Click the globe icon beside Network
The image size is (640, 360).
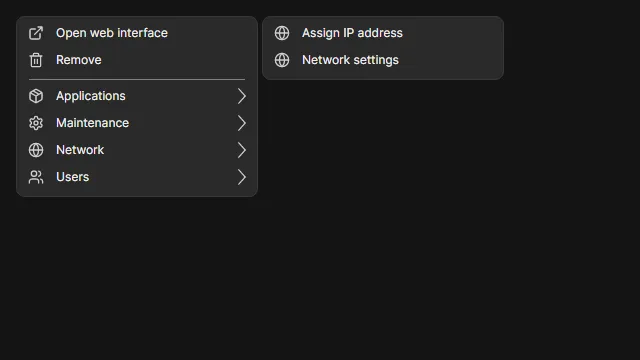[36, 150]
